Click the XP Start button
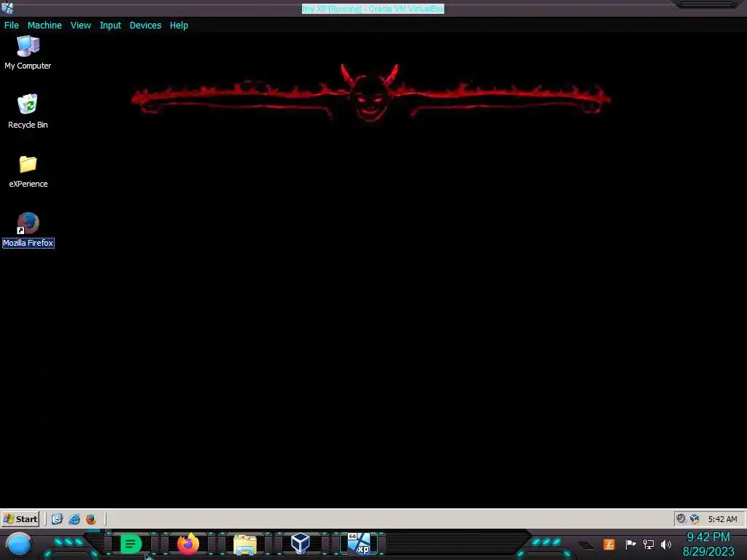747x560 pixels. click(x=20, y=519)
